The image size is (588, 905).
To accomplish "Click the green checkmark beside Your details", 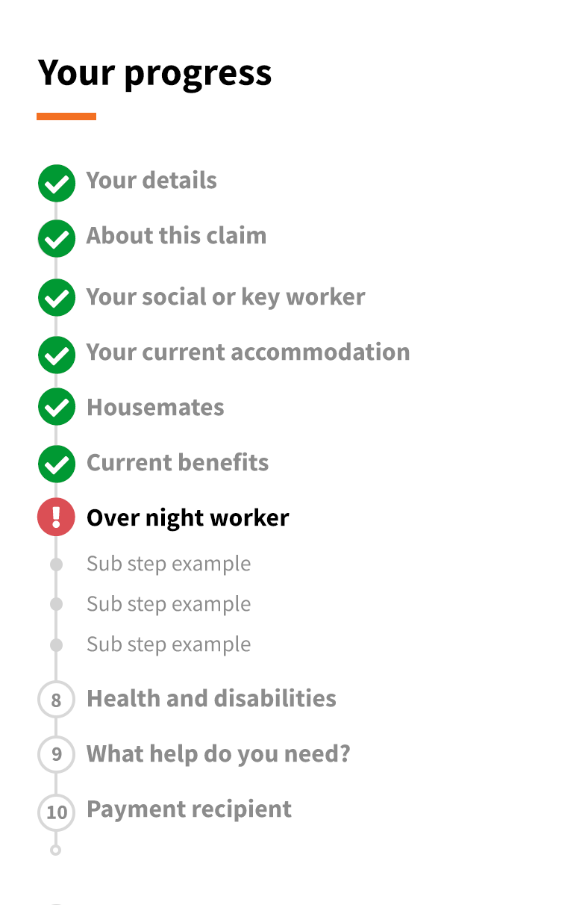I will tap(56, 183).
